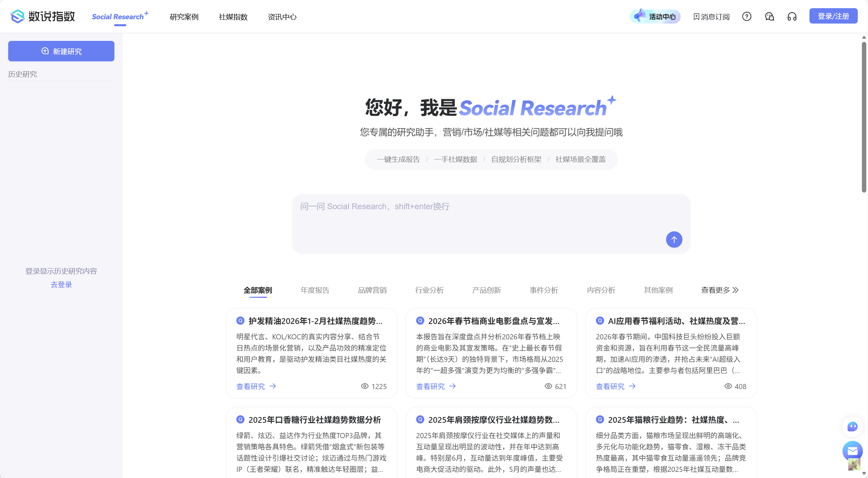Click the eye view icon showing 408
Viewport: 868px width, 478px height.
728,386
